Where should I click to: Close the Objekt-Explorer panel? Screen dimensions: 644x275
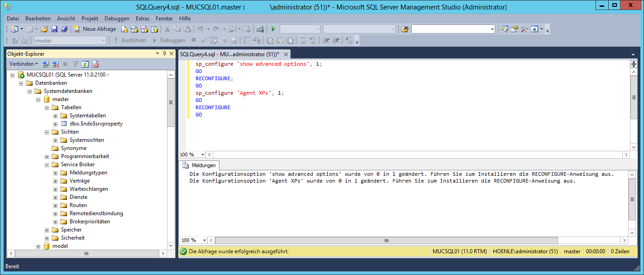click(172, 53)
